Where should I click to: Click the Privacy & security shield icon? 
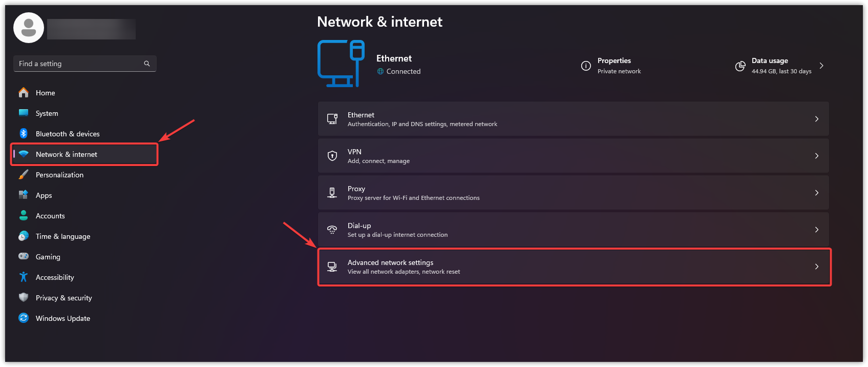[24, 298]
